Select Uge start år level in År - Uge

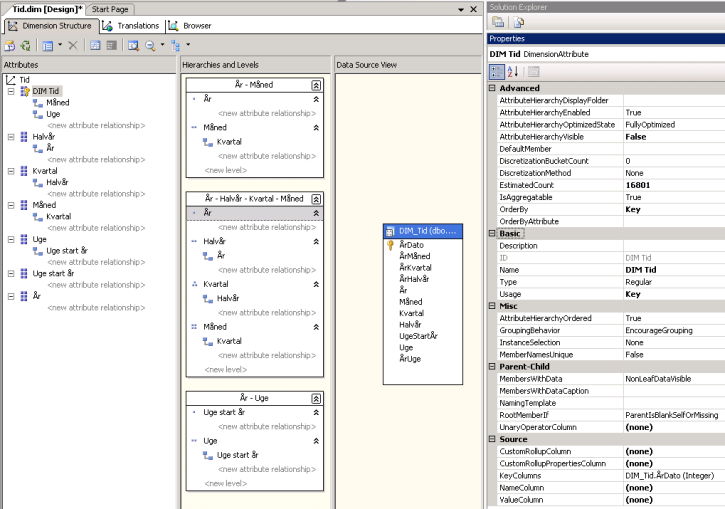(224, 412)
